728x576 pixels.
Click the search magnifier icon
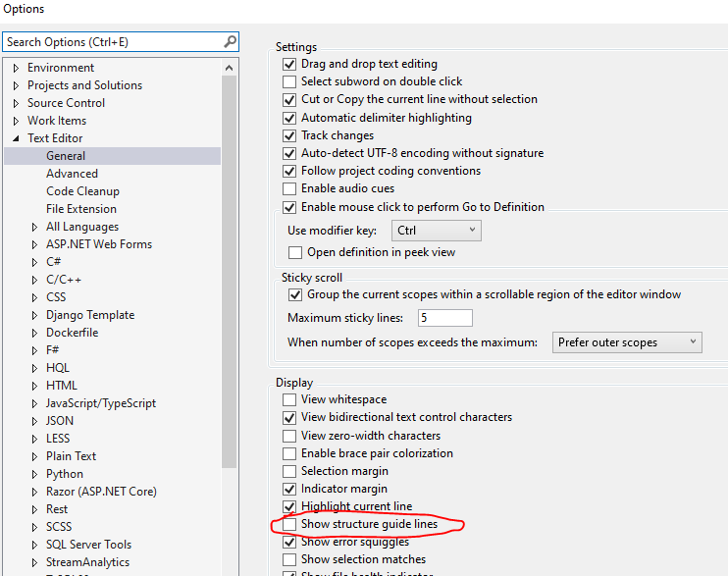[231, 42]
